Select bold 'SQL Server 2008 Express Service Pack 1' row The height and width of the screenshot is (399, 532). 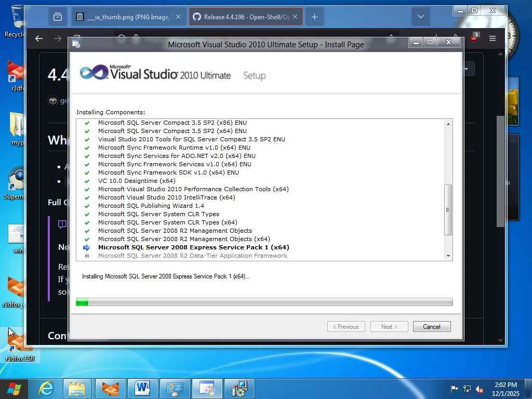click(193, 247)
